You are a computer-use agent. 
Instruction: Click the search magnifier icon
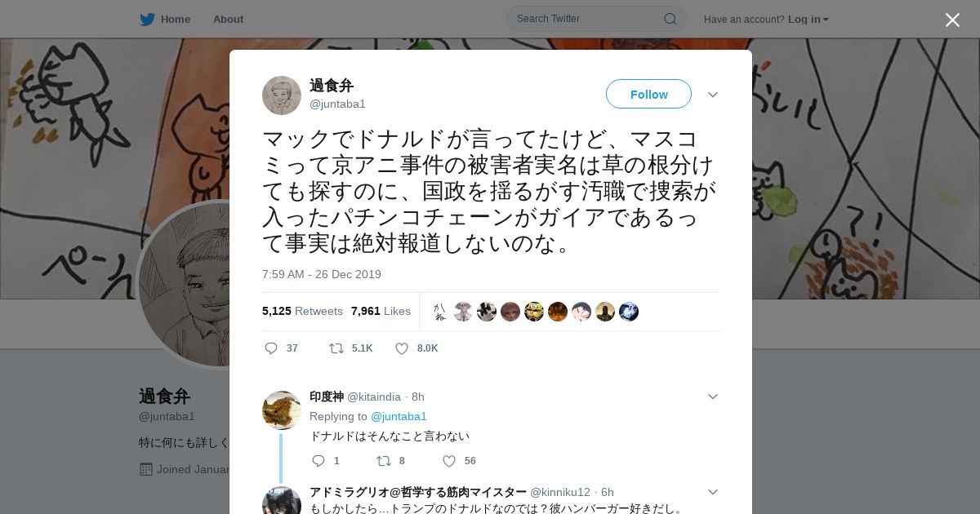coord(670,19)
